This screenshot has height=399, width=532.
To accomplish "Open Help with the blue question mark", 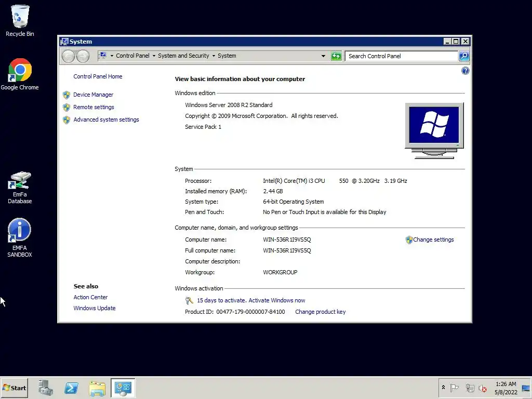I will pos(465,71).
